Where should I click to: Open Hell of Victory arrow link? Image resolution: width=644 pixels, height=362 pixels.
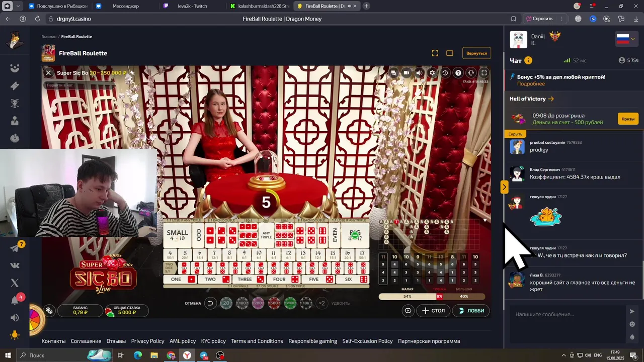[532, 99]
